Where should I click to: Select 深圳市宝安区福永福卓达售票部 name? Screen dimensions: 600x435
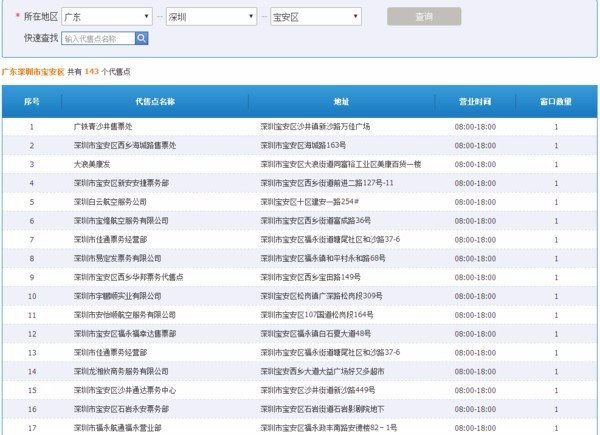[125, 334]
